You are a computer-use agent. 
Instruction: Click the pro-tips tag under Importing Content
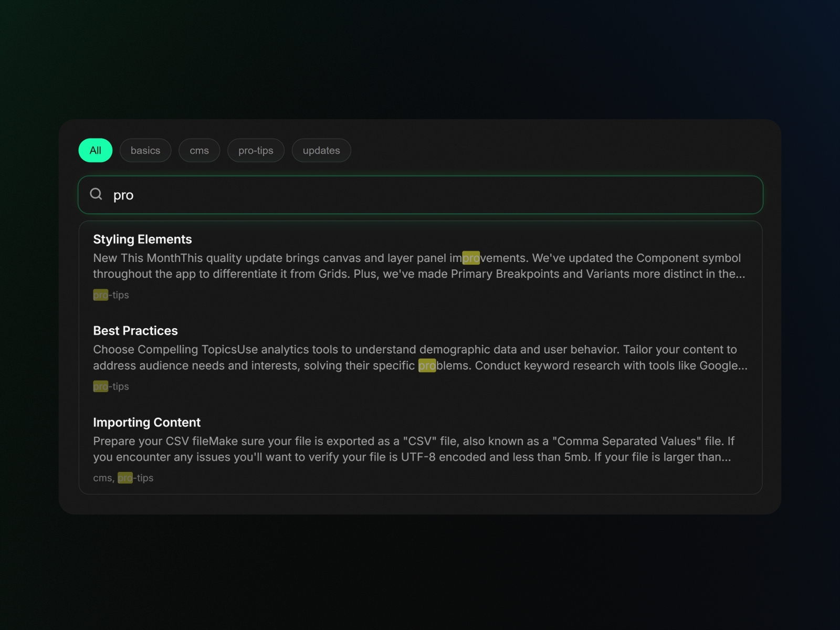[x=135, y=478]
